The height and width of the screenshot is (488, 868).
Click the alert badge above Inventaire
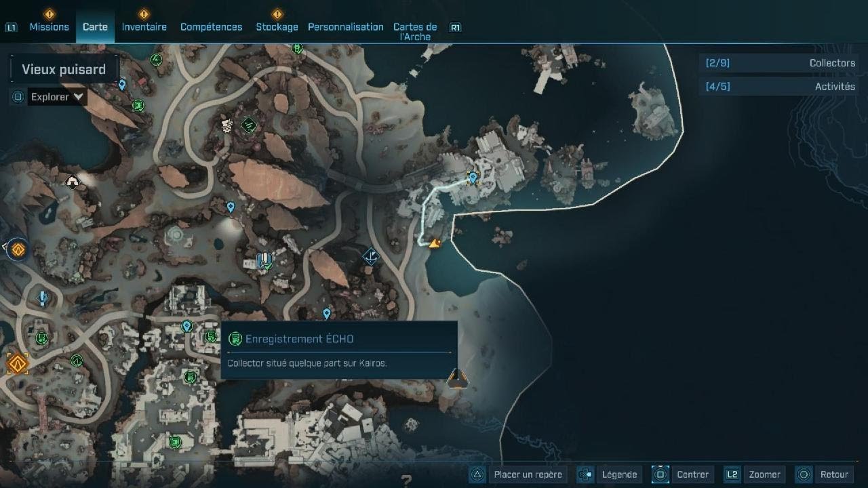pos(144,14)
